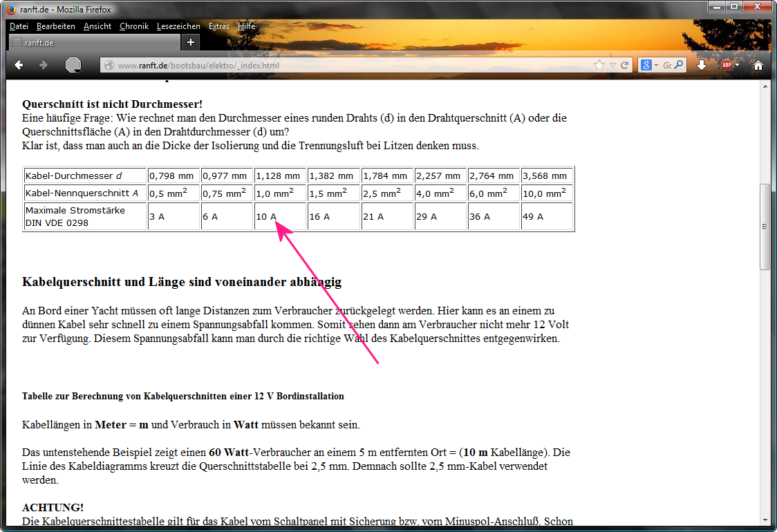Click the address bar URL field
777x532 pixels.
[x=346, y=66]
